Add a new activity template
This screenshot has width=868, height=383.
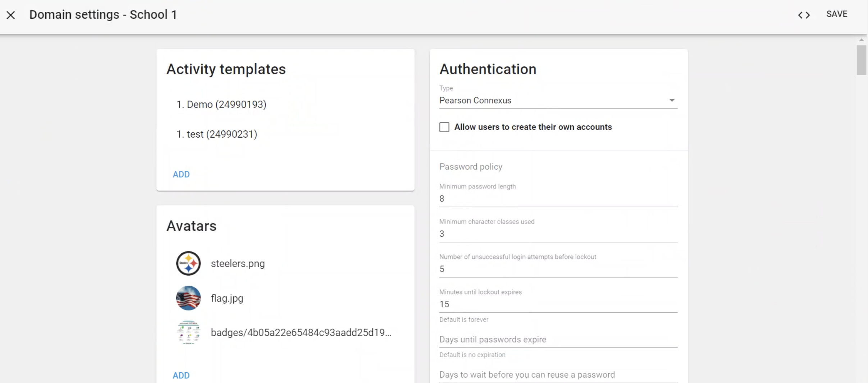(181, 174)
